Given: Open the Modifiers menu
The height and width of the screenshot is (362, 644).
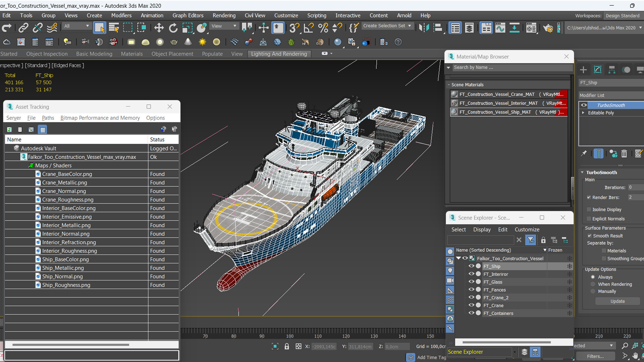Looking at the screenshot, I should (x=120, y=15).
